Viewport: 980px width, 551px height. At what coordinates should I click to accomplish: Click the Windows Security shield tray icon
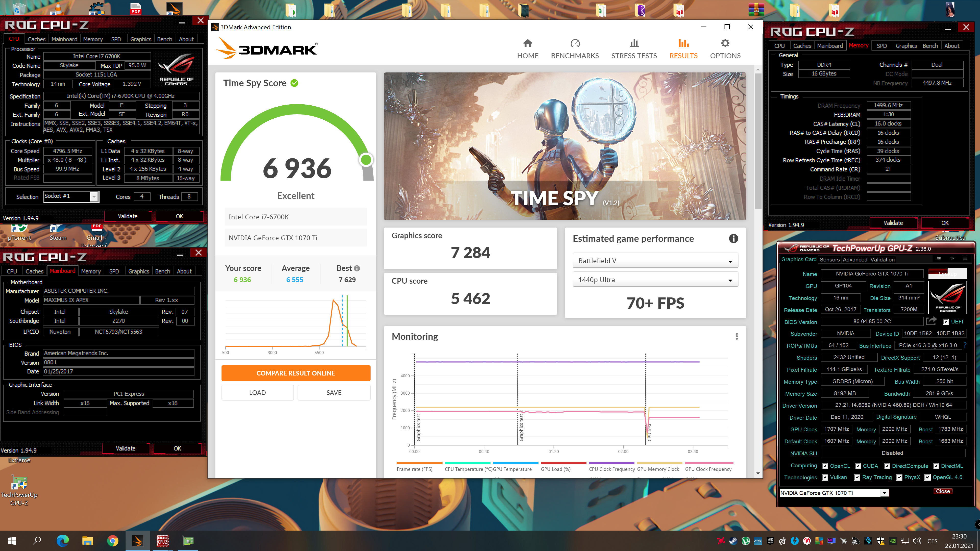pyautogui.click(x=880, y=541)
